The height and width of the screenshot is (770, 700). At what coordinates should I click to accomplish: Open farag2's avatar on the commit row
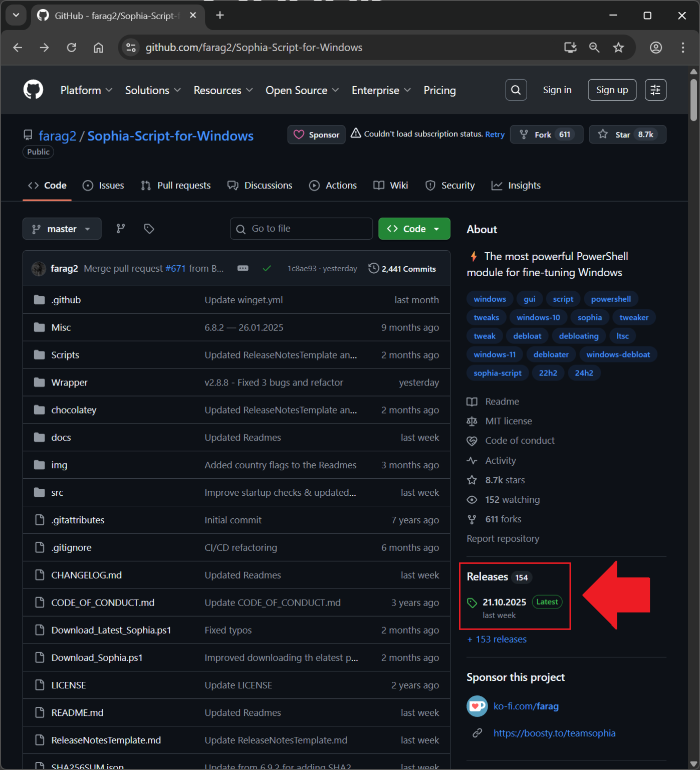39,268
